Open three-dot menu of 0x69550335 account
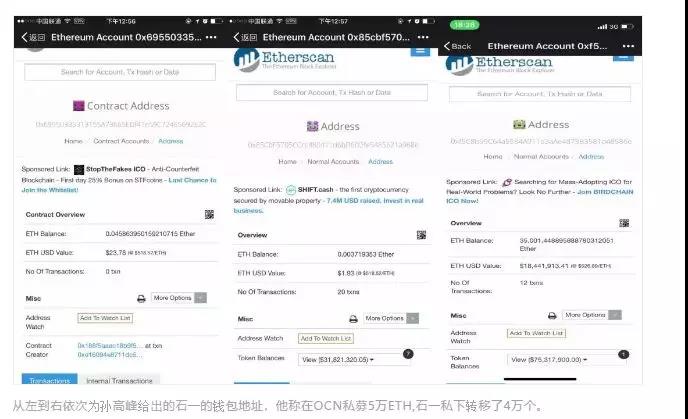This screenshot has height=419, width=688. tap(211, 37)
